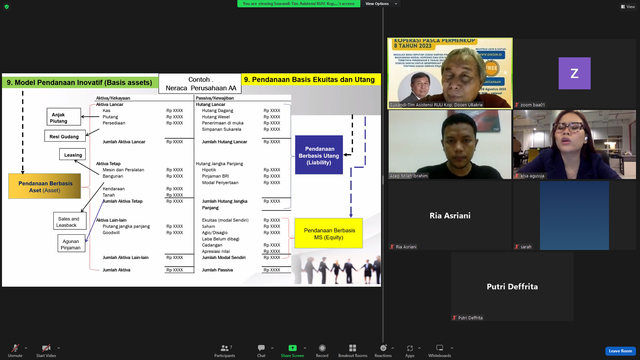Click the Jumlah Passiva total label
The image size is (640, 360).
218,270
